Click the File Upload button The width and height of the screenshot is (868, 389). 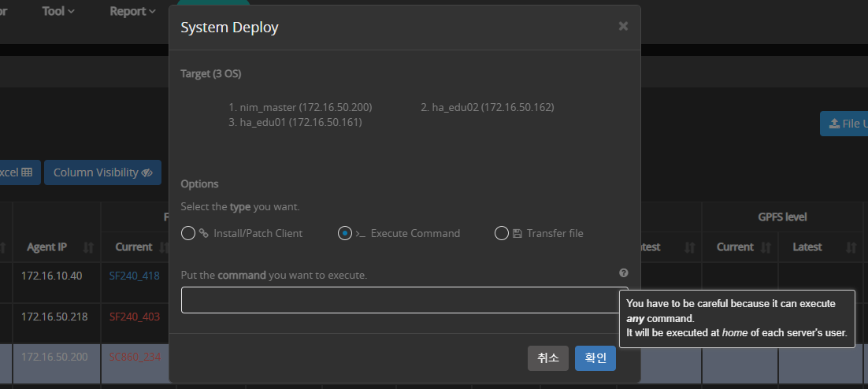844,124
